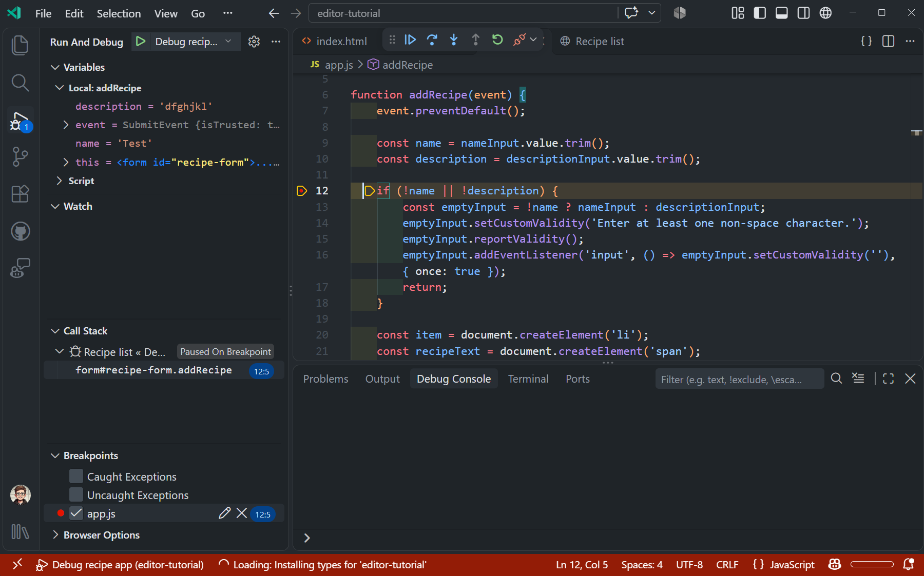The image size is (924, 576).
Task: Click Debug recipe app status bar item
Action: pos(120,565)
